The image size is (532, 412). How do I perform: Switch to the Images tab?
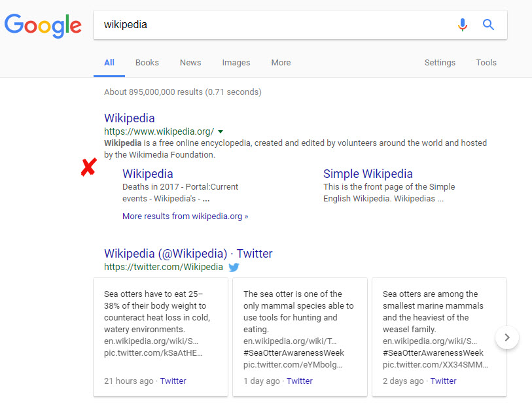pos(236,63)
